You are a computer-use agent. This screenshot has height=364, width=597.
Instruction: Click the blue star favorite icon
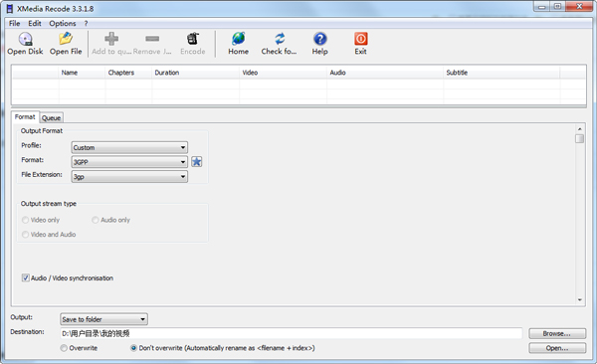(196, 162)
